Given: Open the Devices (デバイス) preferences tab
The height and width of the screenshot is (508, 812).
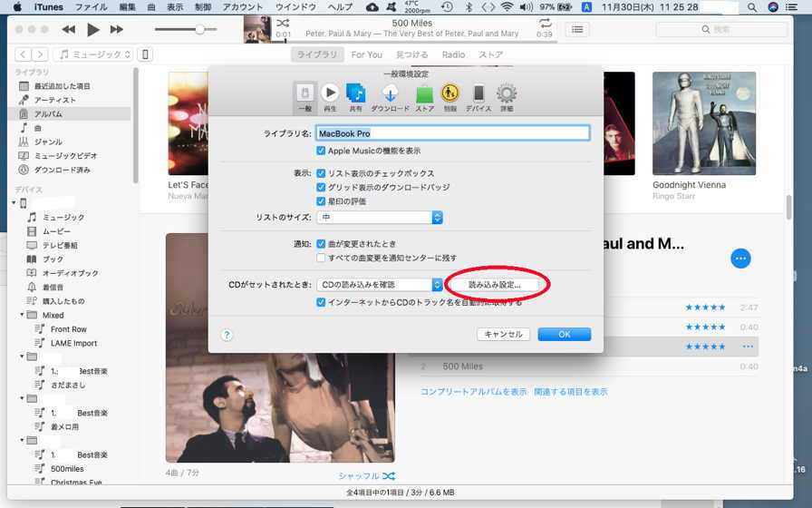Looking at the screenshot, I should 478,97.
